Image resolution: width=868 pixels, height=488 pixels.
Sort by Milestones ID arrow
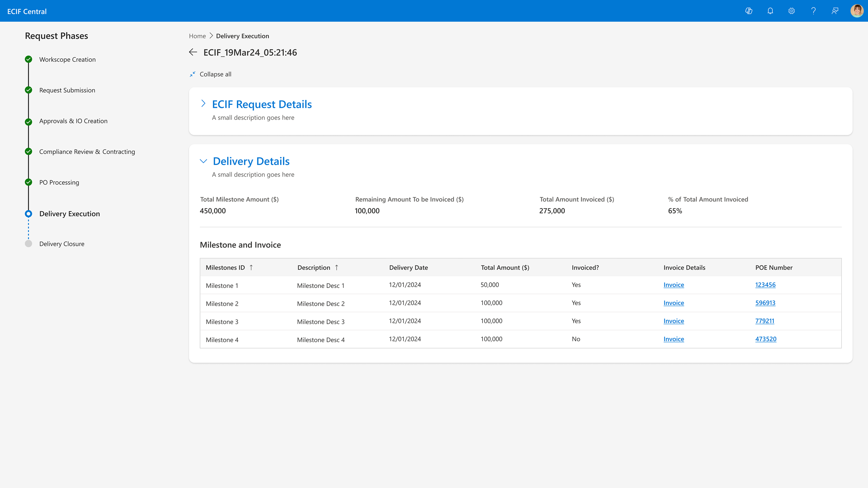pos(251,267)
